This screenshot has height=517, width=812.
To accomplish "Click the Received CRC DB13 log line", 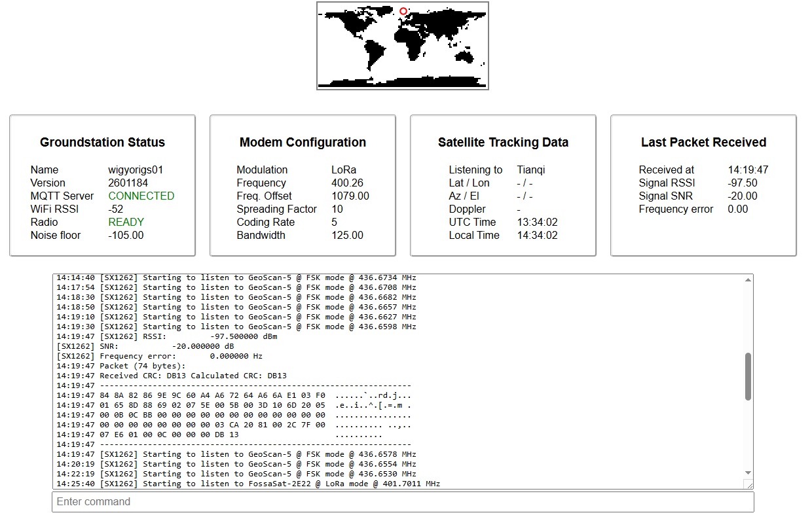I will [172, 376].
